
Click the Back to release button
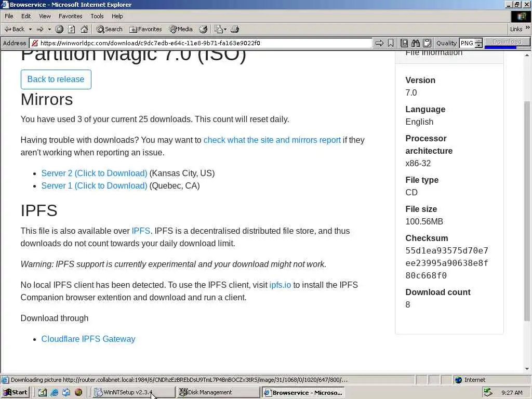pos(56,79)
